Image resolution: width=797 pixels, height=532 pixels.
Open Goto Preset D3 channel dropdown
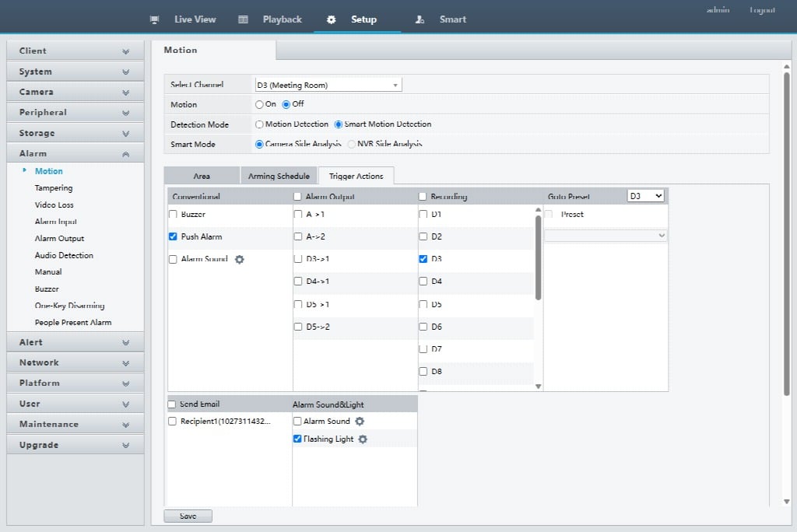click(645, 196)
